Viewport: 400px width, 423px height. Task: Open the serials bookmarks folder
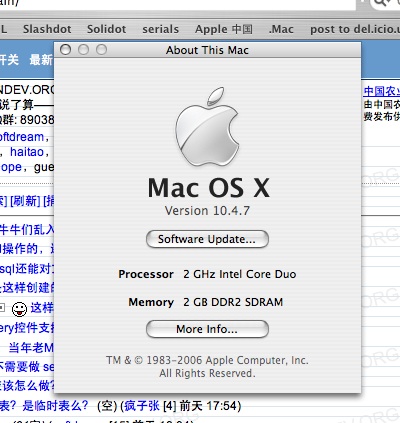(160, 29)
